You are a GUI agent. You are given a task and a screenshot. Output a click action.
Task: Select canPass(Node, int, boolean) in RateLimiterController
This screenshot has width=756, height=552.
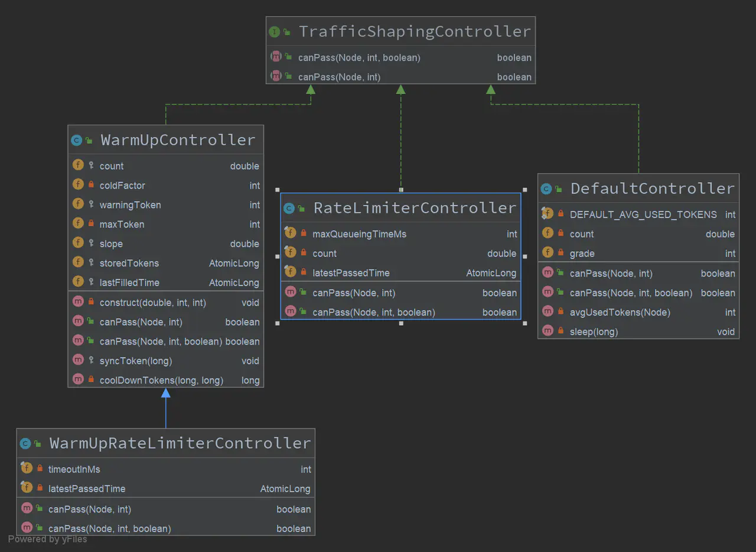point(401,312)
